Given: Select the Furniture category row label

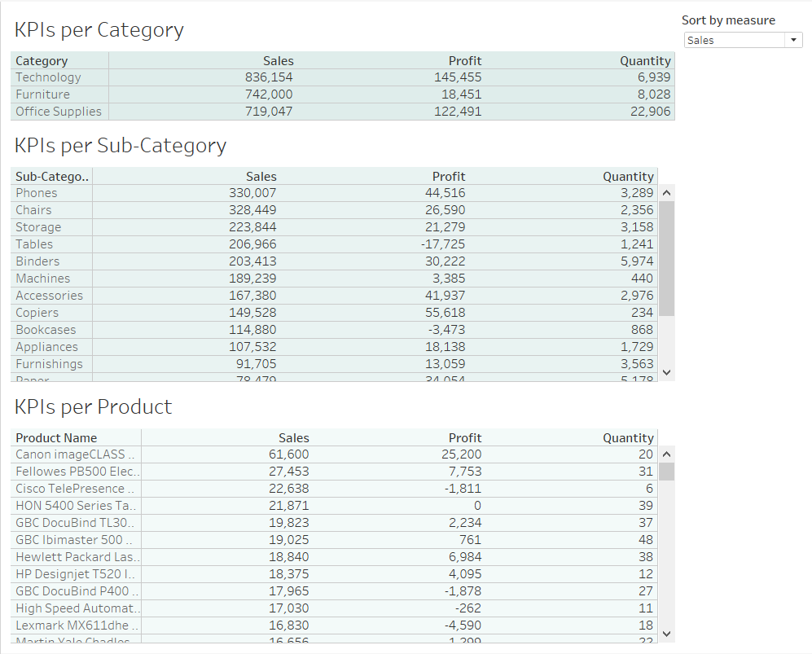Looking at the screenshot, I should coord(42,94).
